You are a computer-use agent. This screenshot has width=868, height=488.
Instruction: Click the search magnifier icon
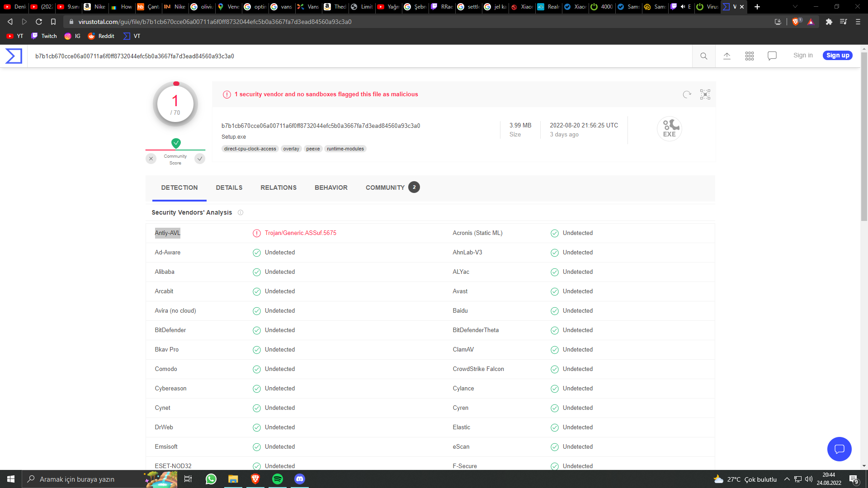coord(704,56)
